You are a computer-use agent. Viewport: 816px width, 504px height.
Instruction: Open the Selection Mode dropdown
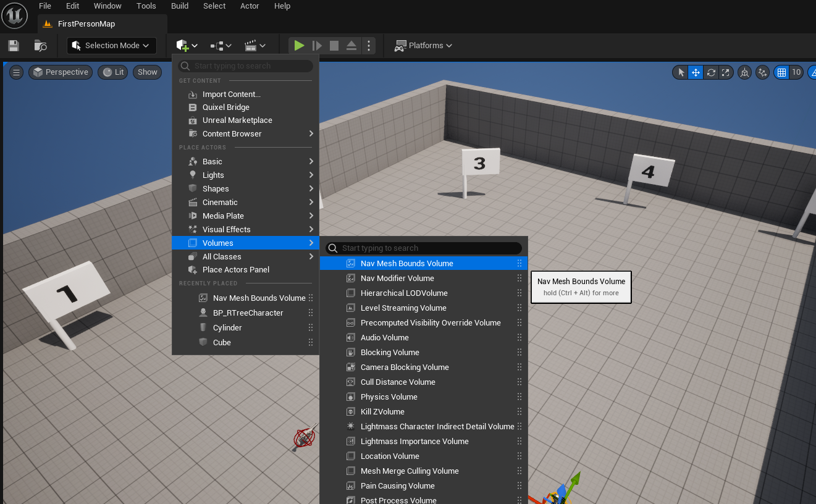[x=112, y=46]
